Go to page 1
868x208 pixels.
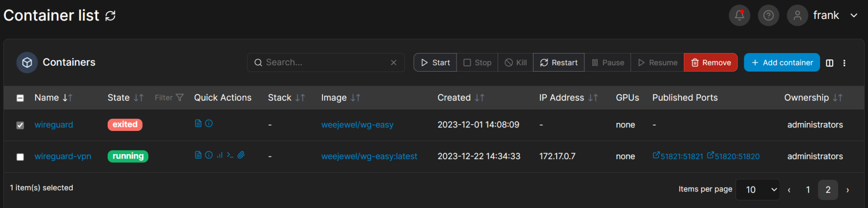point(808,190)
